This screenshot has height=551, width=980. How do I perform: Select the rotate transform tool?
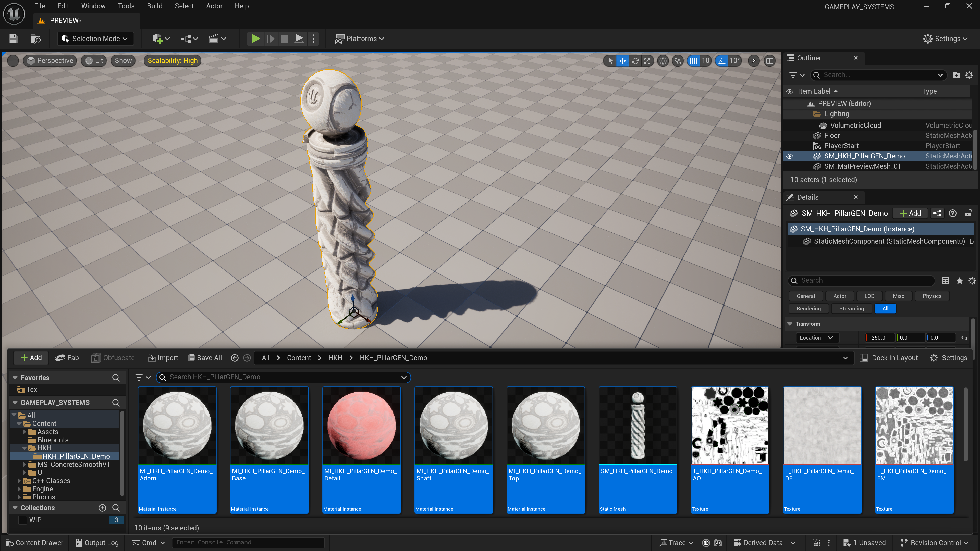(x=635, y=61)
